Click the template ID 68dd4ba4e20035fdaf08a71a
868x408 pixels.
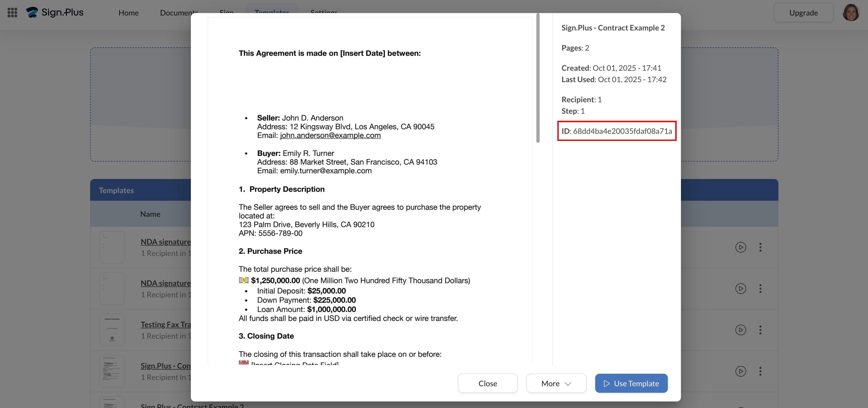pyautogui.click(x=622, y=131)
